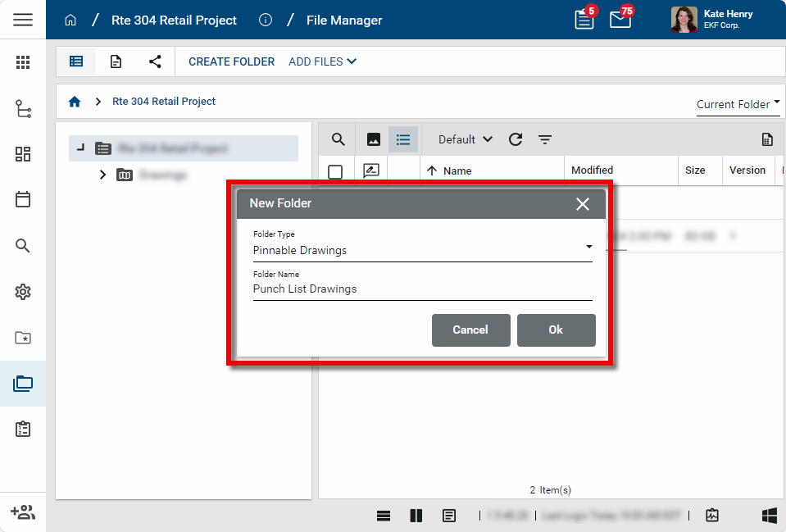Open settings gear in left sidebar

coord(23,292)
